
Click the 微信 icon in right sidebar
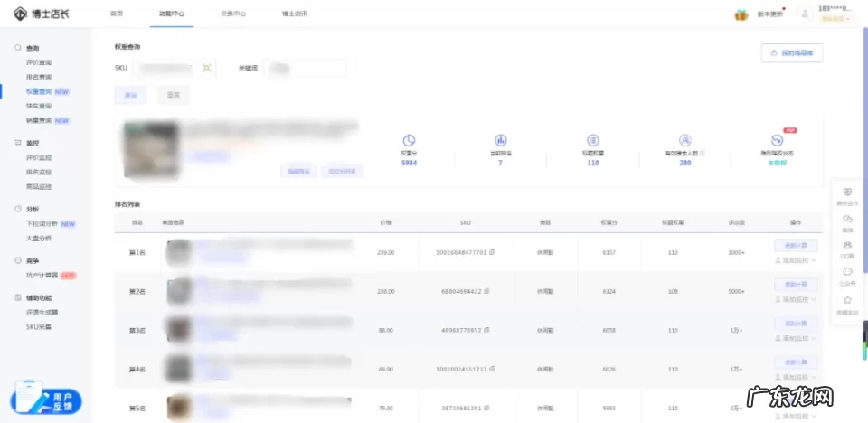(847, 218)
